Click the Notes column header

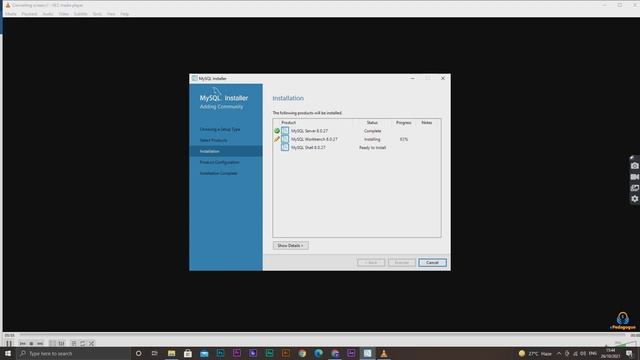[x=427, y=122]
